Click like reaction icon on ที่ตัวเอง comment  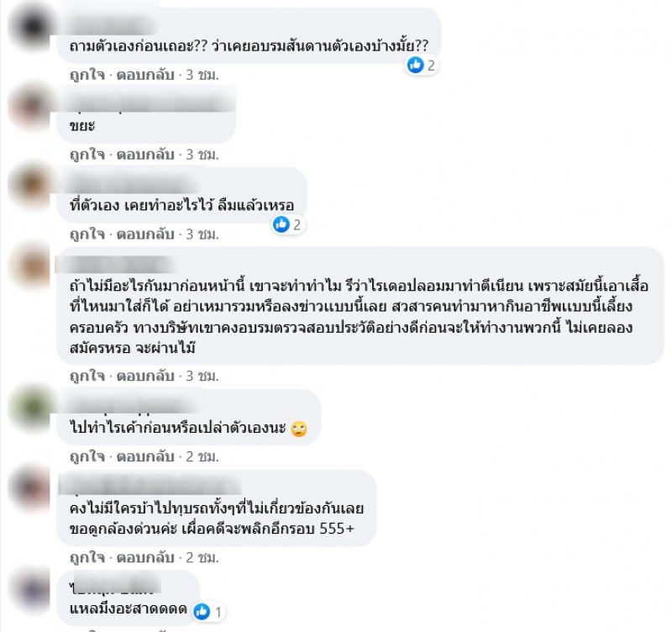281,224
